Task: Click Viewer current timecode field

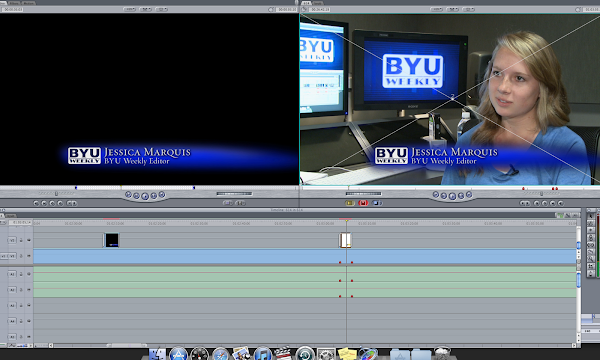Action: click(x=285, y=9)
